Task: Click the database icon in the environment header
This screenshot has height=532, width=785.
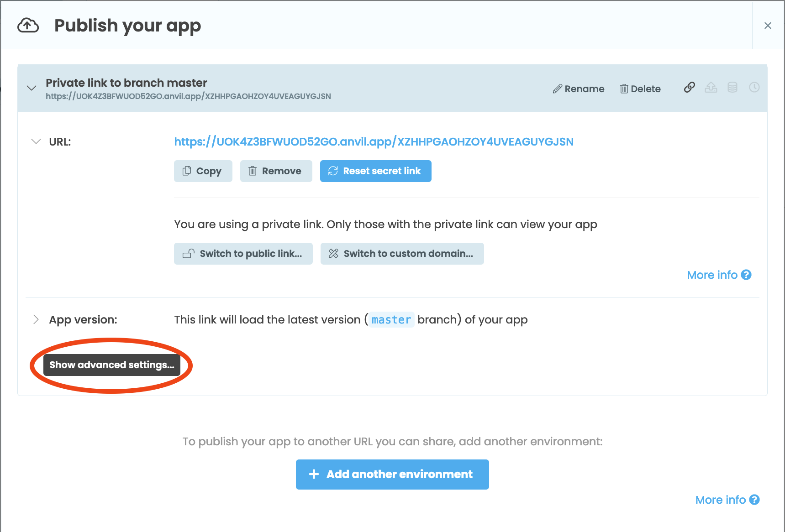Action: point(732,88)
